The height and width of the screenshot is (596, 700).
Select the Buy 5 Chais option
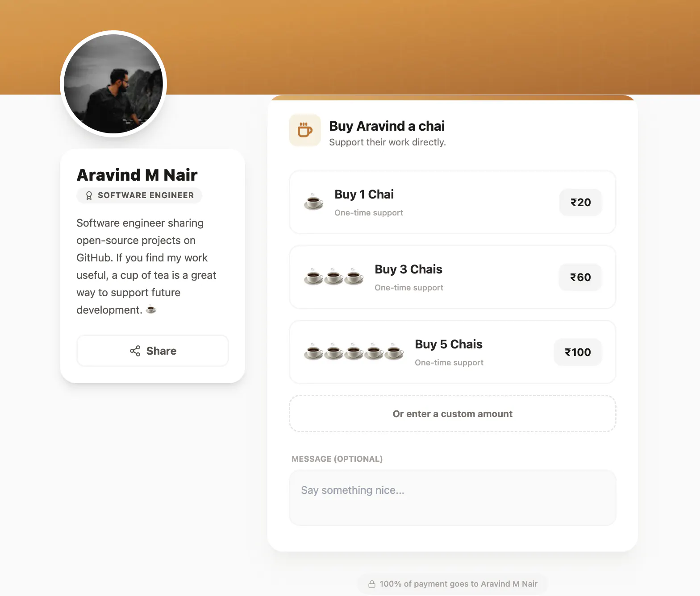453,352
